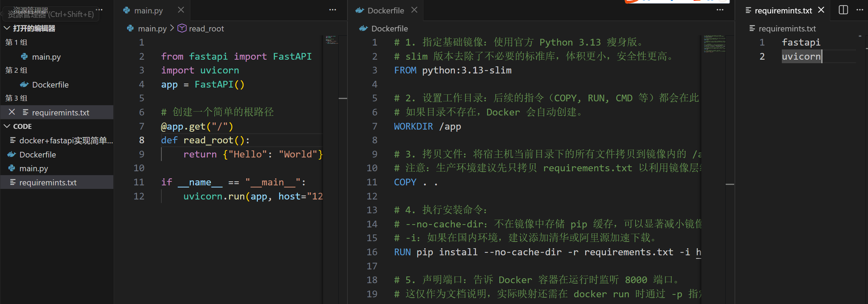Click Dockerfile breadcrumb label
The height and width of the screenshot is (304, 868).
(389, 29)
